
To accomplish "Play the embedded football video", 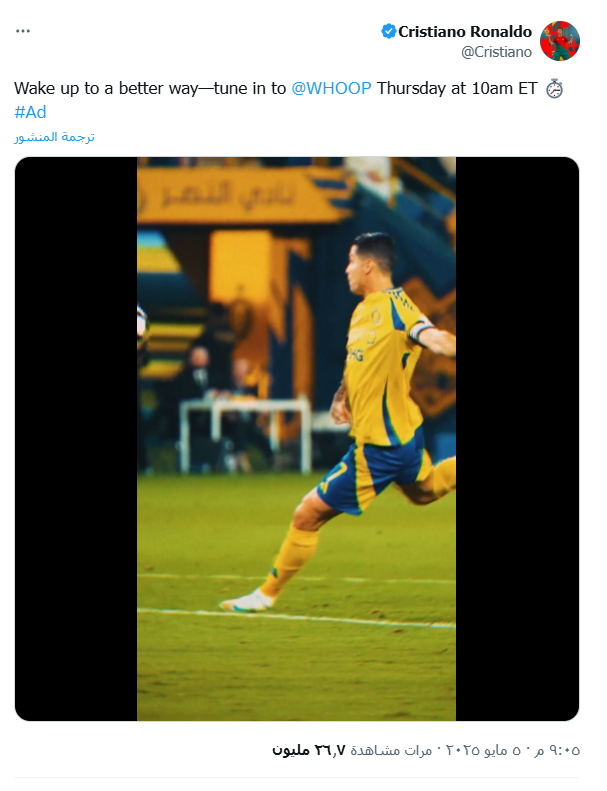I will (297, 439).
